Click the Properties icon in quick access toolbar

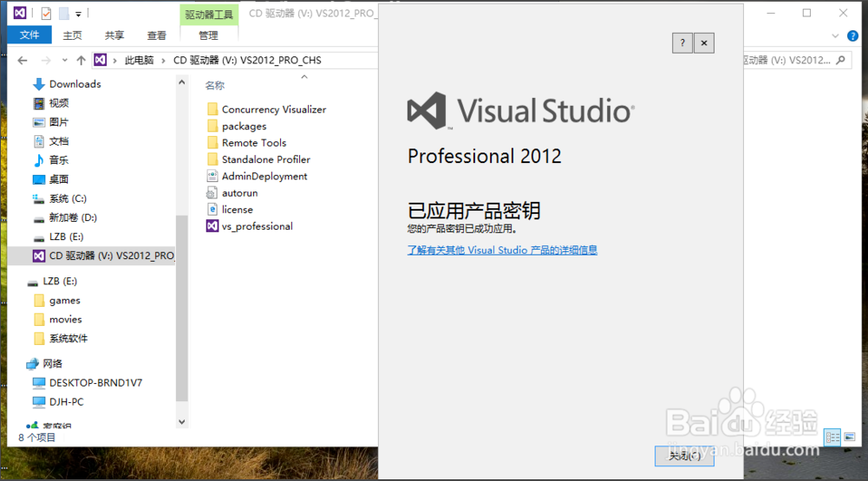46,14
